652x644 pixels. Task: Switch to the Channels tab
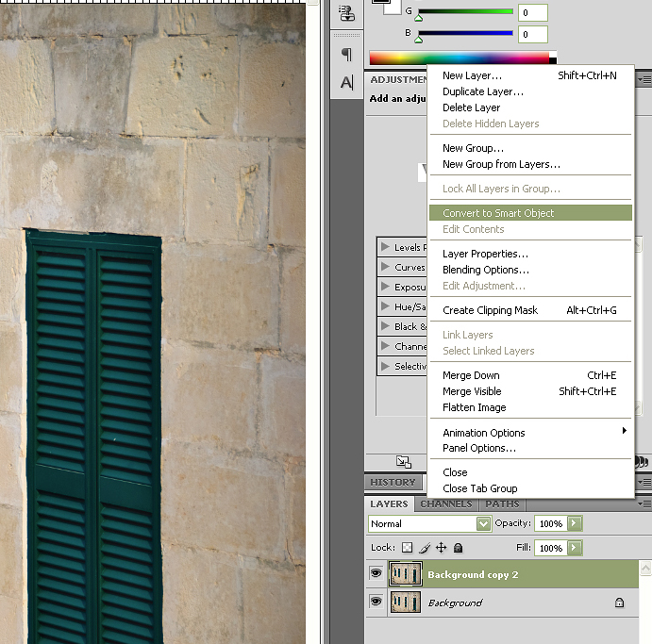(445, 504)
